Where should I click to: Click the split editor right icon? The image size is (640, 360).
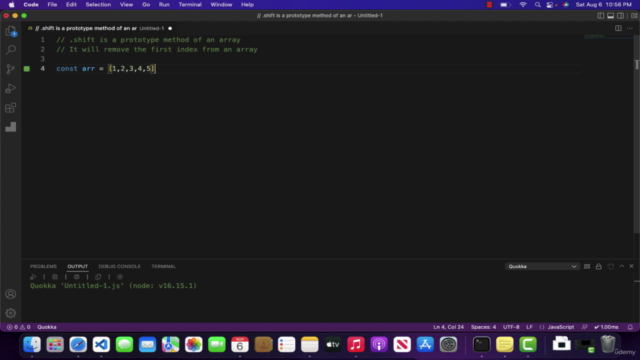[x=618, y=28]
